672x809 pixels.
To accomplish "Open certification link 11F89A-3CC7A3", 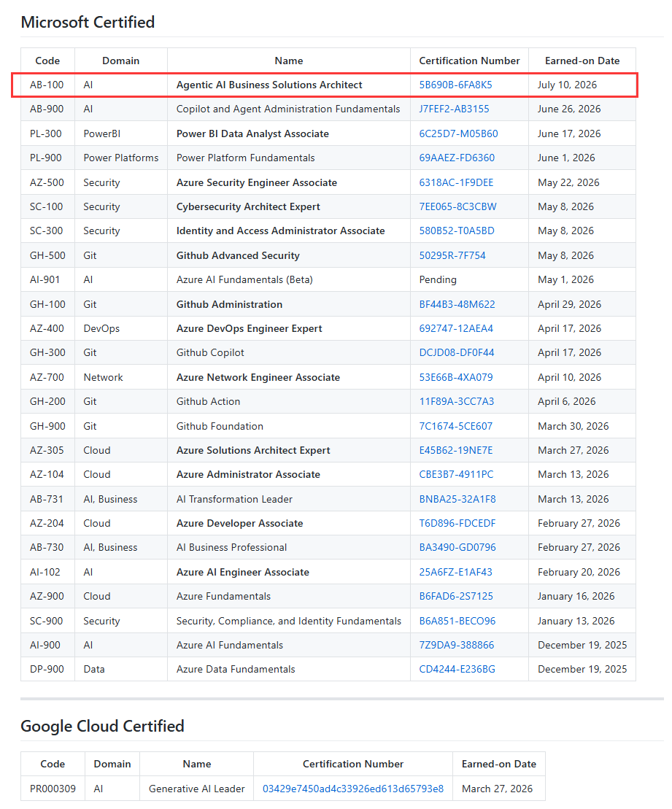I will 456,401.
